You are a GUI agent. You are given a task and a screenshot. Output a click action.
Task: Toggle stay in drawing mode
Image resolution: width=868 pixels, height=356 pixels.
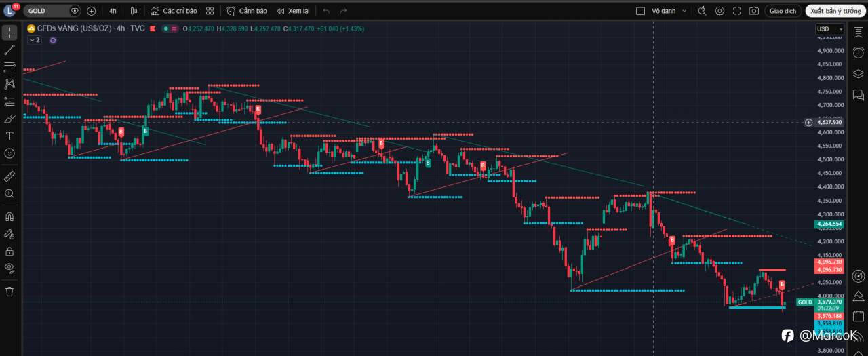point(9,234)
